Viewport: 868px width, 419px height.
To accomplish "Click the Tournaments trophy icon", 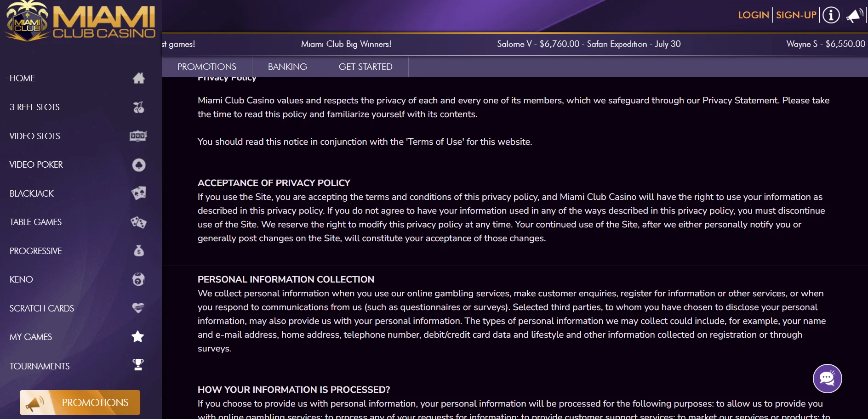I will pyautogui.click(x=138, y=365).
